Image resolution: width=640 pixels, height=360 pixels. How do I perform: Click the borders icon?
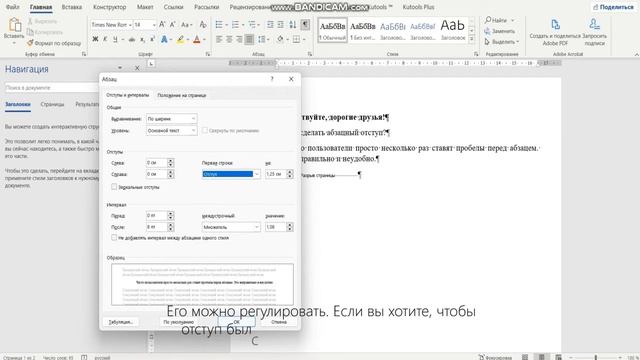click(x=297, y=40)
